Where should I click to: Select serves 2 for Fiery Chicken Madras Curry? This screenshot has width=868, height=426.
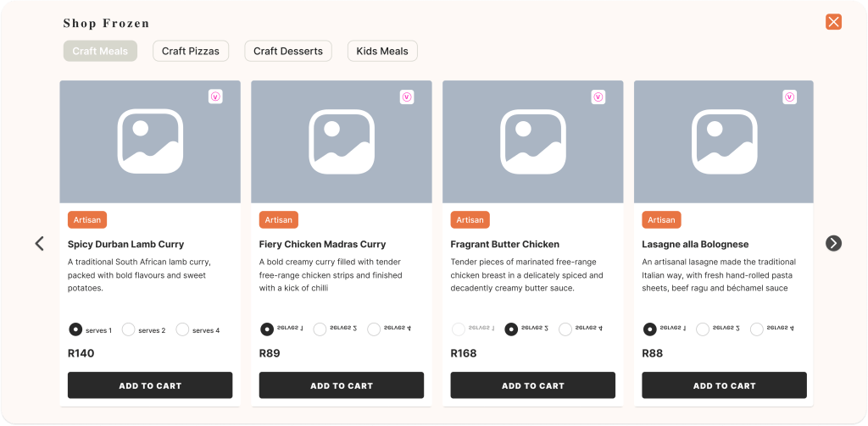pos(320,329)
